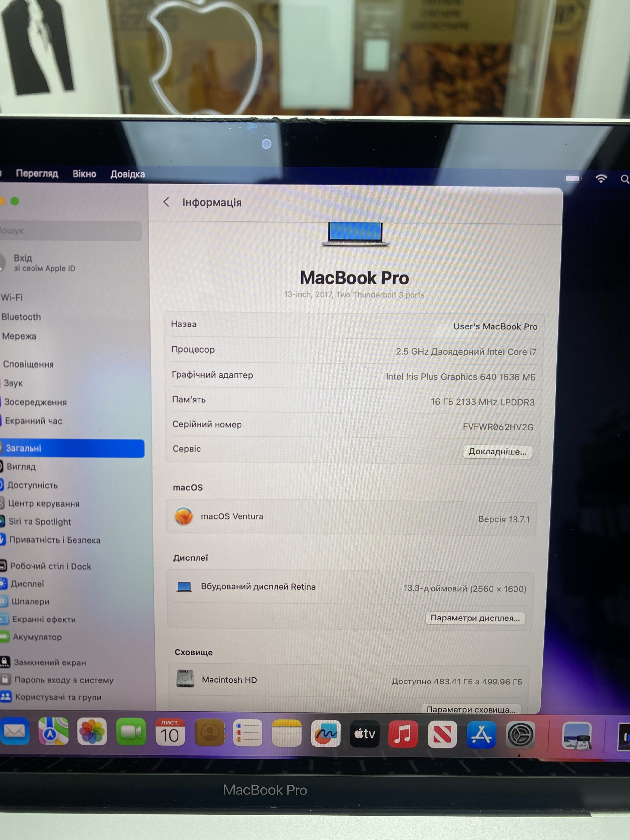
Task: Click Параметри дисплея button
Action: tap(475, 618)
